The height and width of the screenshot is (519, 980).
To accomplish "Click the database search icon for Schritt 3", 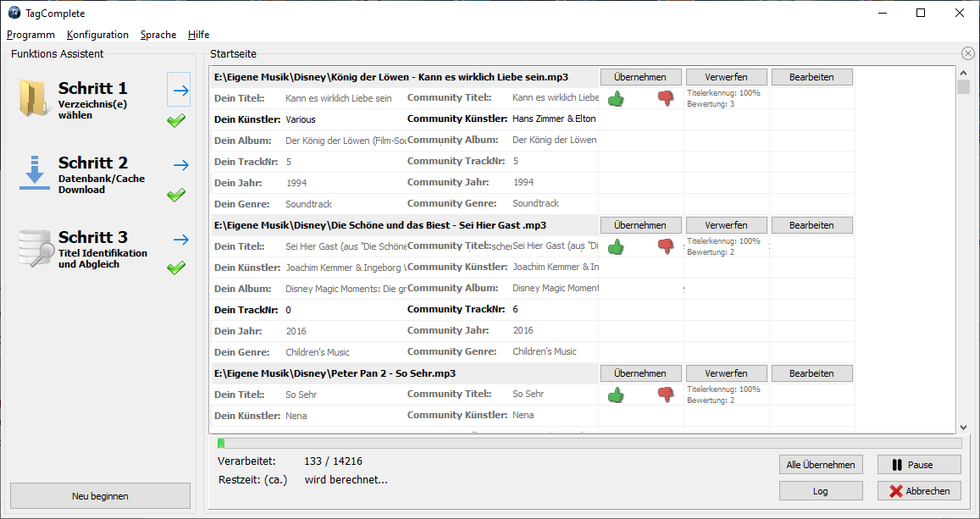I will coord(35,249).
